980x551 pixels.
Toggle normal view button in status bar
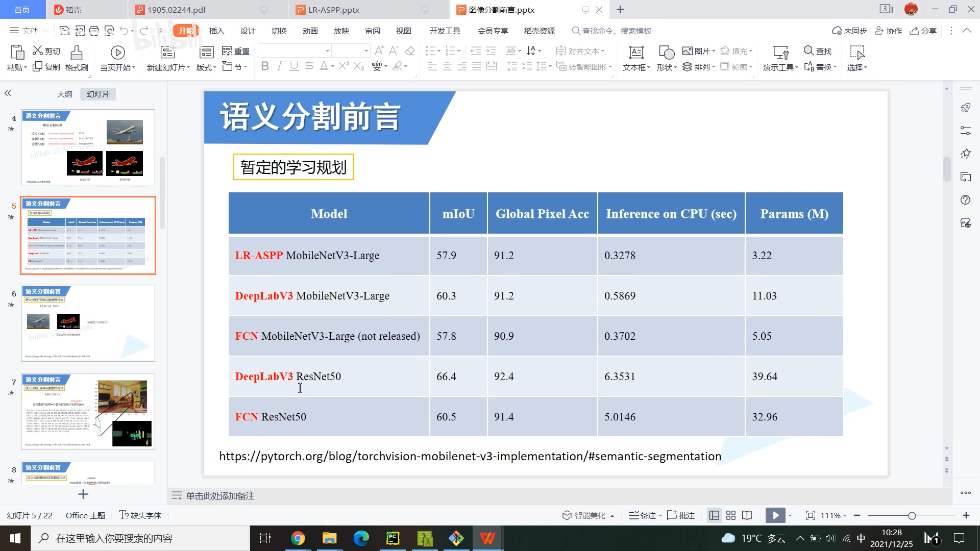click(715, 516)
